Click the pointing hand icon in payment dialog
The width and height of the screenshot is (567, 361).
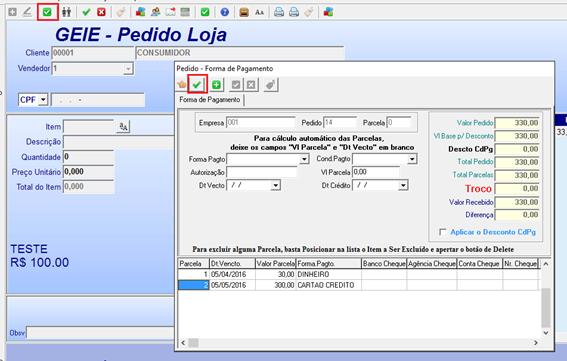(182, 85)
